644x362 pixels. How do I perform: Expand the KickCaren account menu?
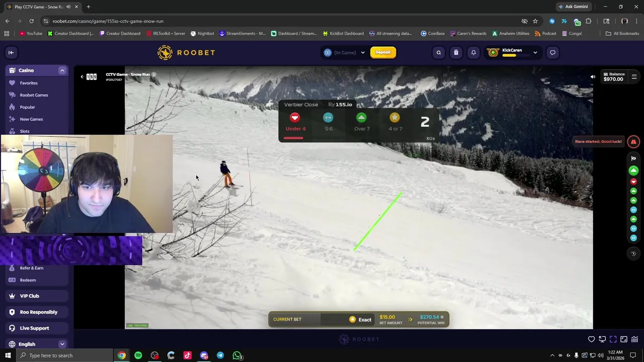click(535, 52)
